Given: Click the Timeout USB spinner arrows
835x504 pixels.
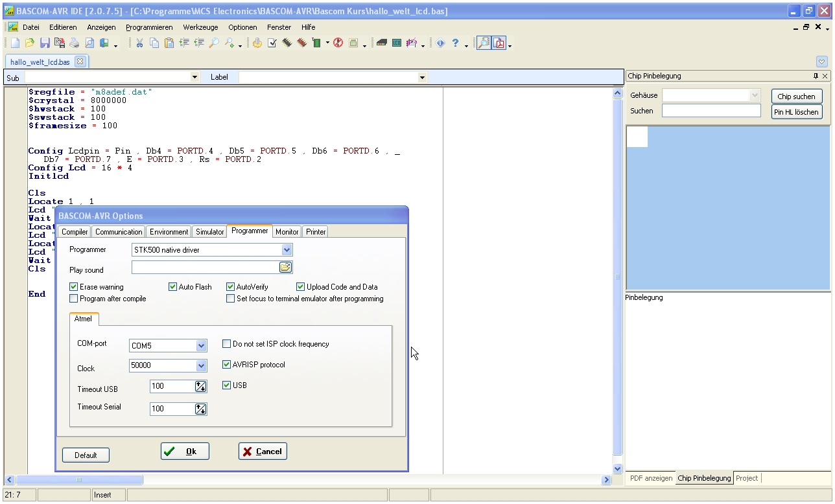Looking at the screenshot, I should click(200, 386).
